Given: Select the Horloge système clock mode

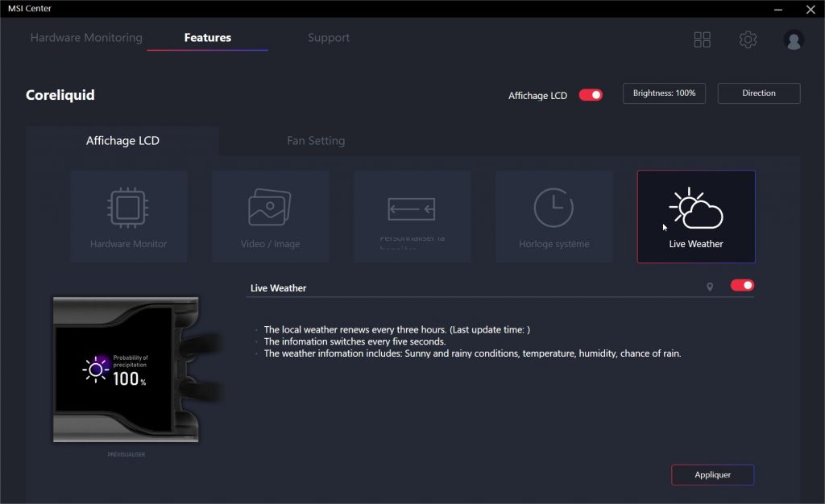Looking at the screenshot, I should tap(554, 216).
